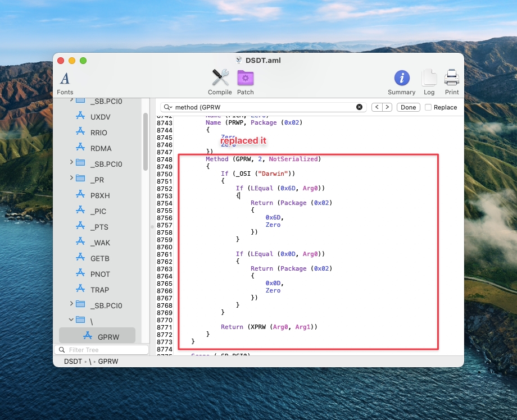Clear the search field text
The height and width of the screenshot is (420, 517).
pyautogui.click(x=360, y=107)
